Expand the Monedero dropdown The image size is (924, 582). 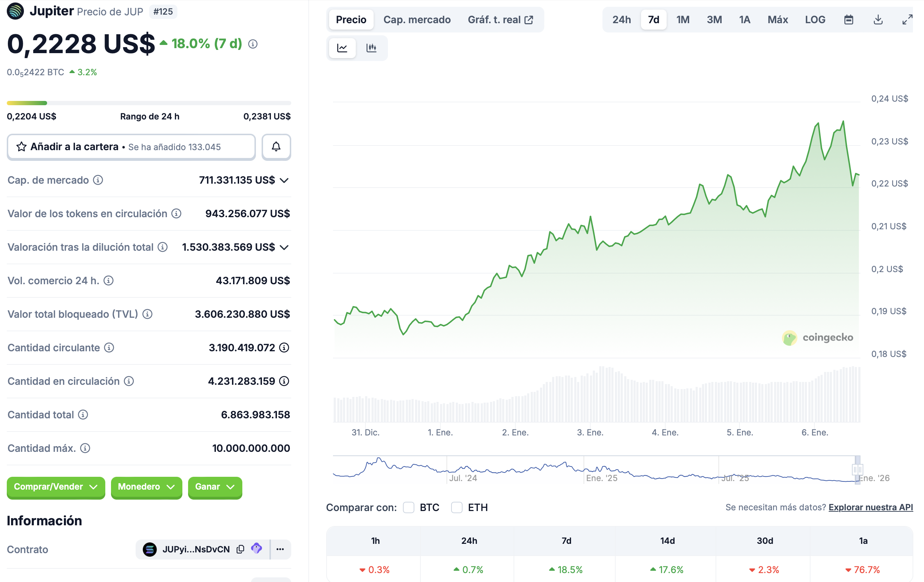pyautogui.click(x=146, y=487)
